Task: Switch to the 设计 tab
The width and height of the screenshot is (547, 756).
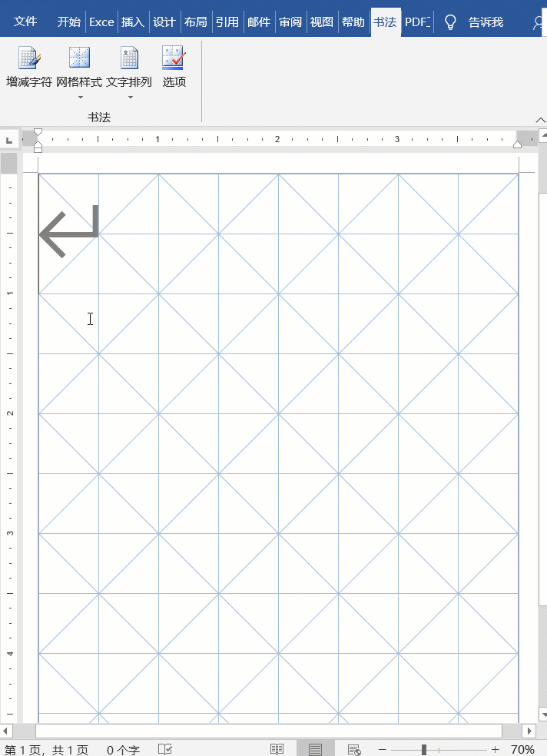Action: click(x=164, y=22)
